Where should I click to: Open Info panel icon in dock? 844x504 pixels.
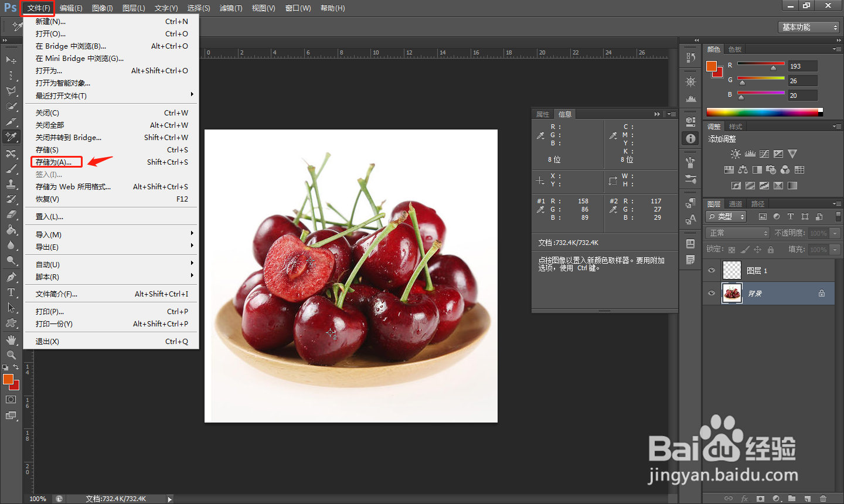(690, 138)
